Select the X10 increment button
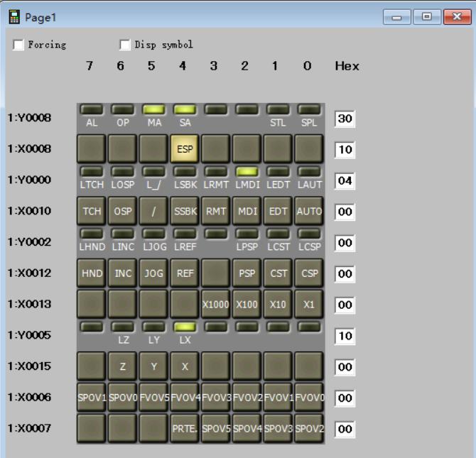Screen dimensions: 476x458 (x=277, y=304)
